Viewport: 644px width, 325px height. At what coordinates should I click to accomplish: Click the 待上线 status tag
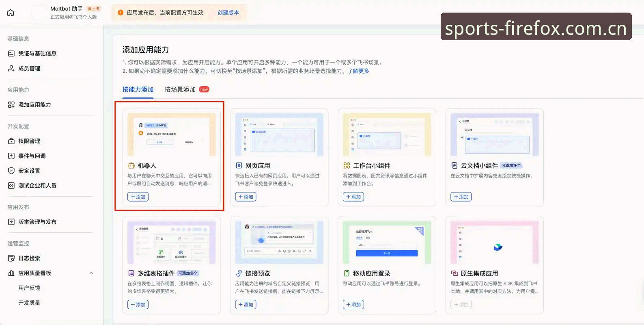click(93, 9)
